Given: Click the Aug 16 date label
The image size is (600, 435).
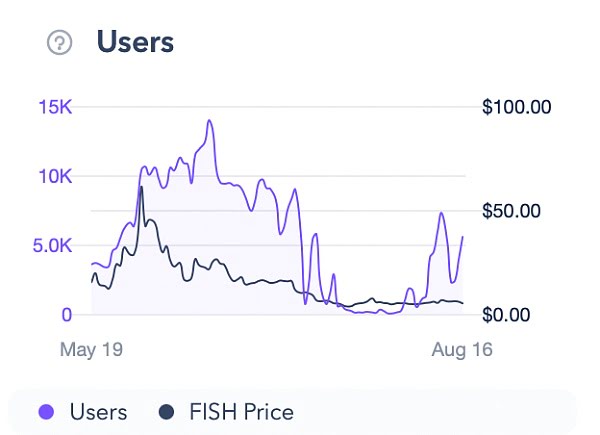Looking at the screenshot, I should [x=462, y=350].
